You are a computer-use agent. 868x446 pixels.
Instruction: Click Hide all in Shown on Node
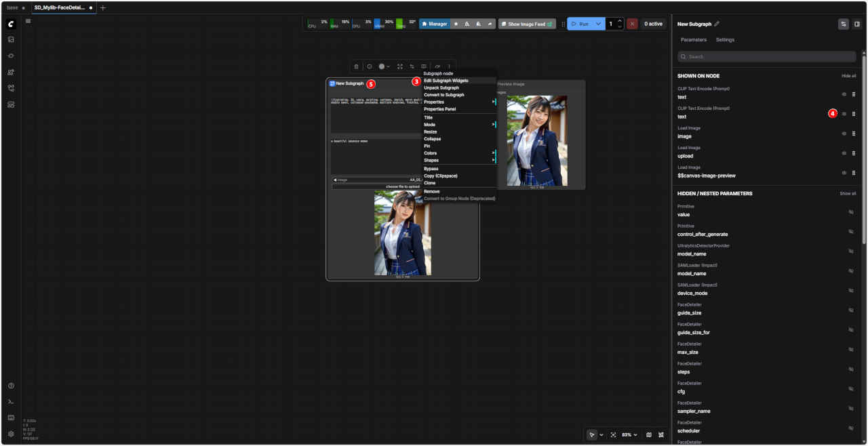[848, 76]
